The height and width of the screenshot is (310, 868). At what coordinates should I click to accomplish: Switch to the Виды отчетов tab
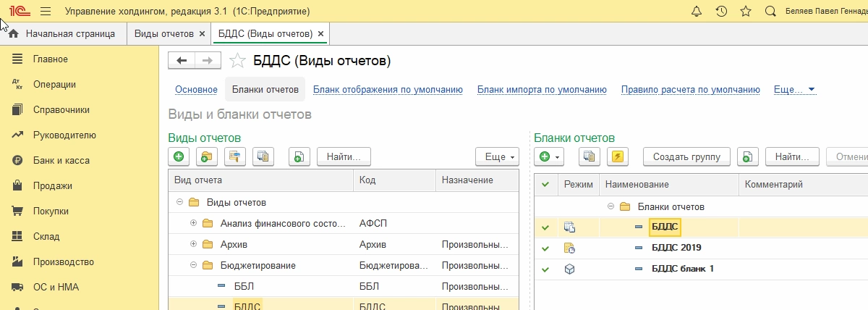pos(164,34)
